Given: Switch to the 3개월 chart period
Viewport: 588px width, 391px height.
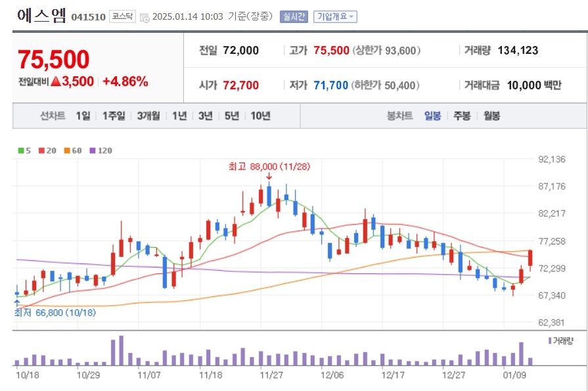Looking at the screenshot, I should [148, 116].
